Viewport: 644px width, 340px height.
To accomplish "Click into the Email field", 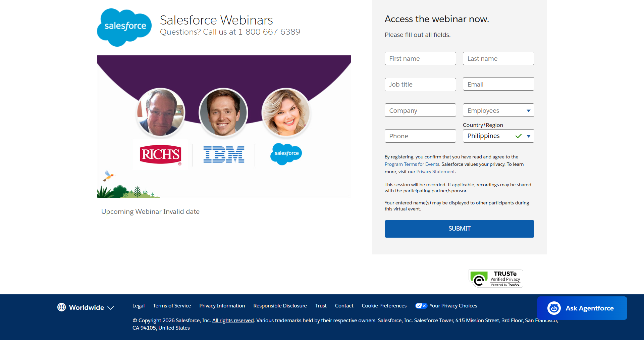I will pos(498,84).
